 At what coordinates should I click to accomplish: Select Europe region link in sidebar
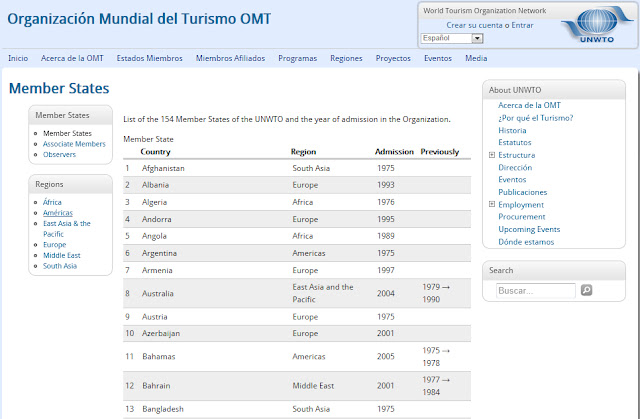(55, 245)
